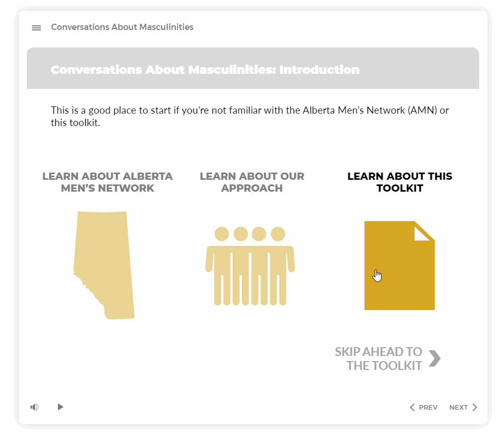Click the intro paragraph about AMN
This screenshot has height=435, width=504.
[x=250, y=116]
